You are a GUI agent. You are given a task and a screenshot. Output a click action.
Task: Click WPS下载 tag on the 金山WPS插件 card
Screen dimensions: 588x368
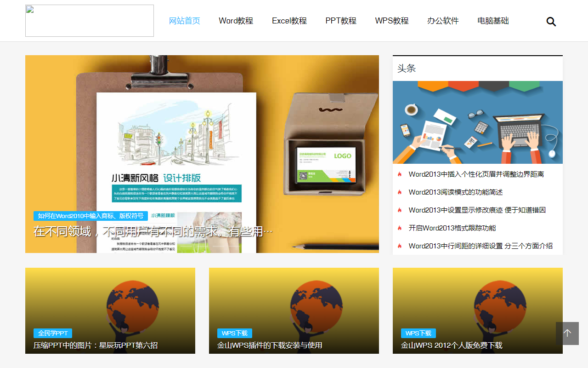[x=235, y=333]
